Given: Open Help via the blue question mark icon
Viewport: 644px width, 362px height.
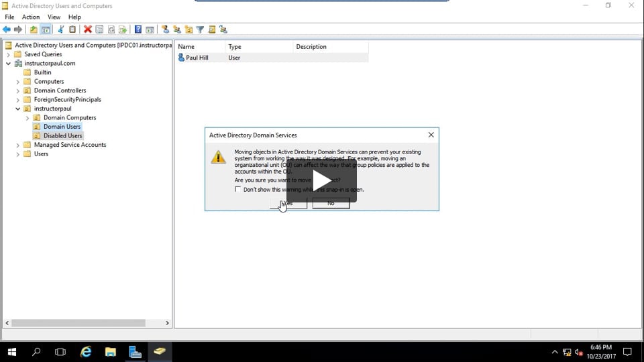Looking at the screenshot, I should (x=138, y=29).
